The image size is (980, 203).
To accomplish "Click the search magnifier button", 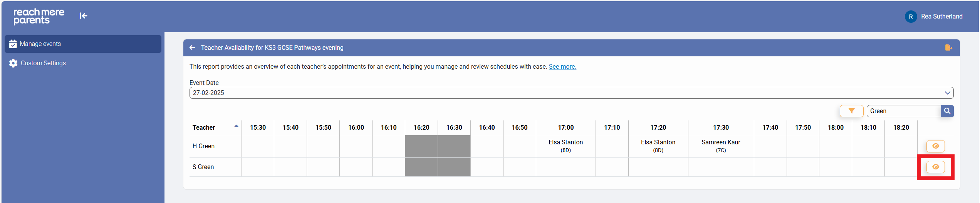I will click(x=947, y=111).
